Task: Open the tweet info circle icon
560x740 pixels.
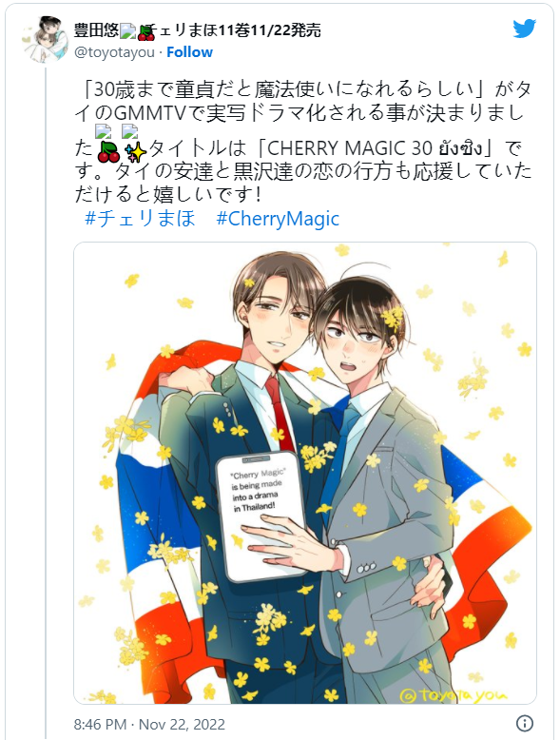Action: point(525,723)
